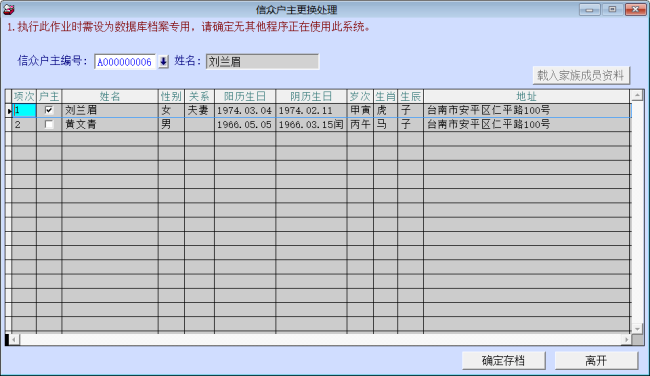Select the name cell 刘兰眉 in grid
The width and height of the screenshot is (650, 376).
(x=110, y=110)
